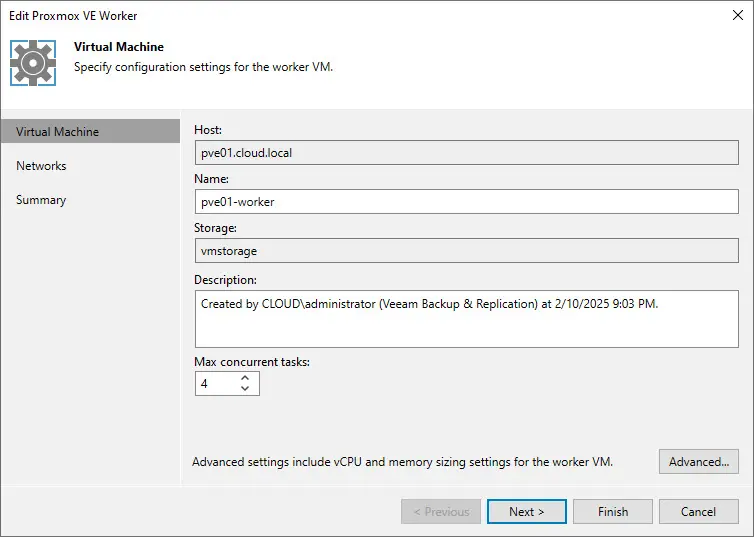754x537 pixels.
Task: Click the Previous button
Action: (441, 512)
